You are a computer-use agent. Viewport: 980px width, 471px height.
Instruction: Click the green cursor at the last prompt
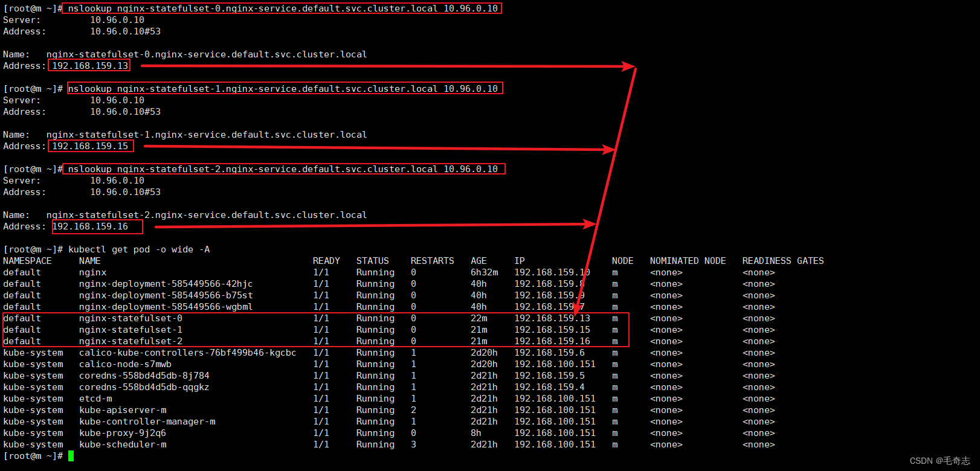tap(71, 456)
